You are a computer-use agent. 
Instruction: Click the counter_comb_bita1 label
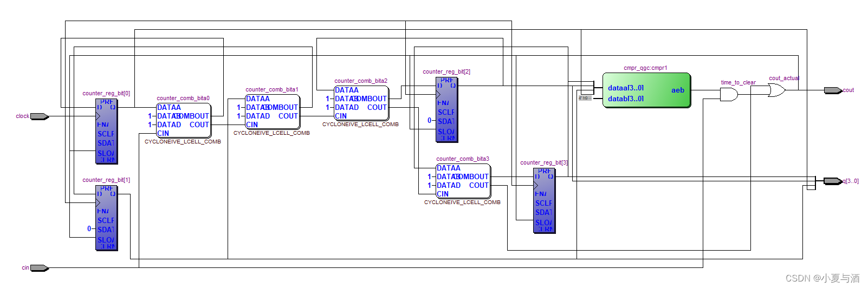pos(272,89)
